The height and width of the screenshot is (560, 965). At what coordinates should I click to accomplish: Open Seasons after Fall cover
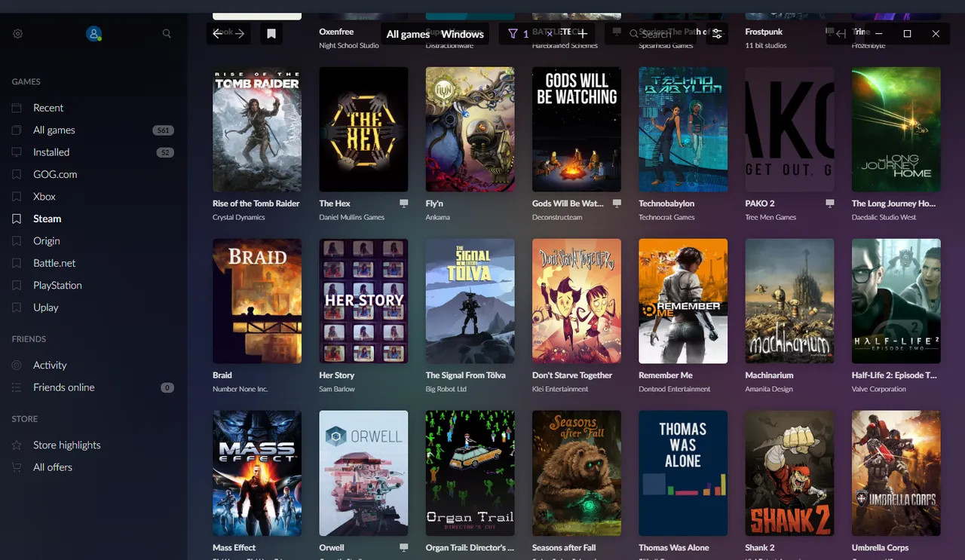tap(577, 473)
